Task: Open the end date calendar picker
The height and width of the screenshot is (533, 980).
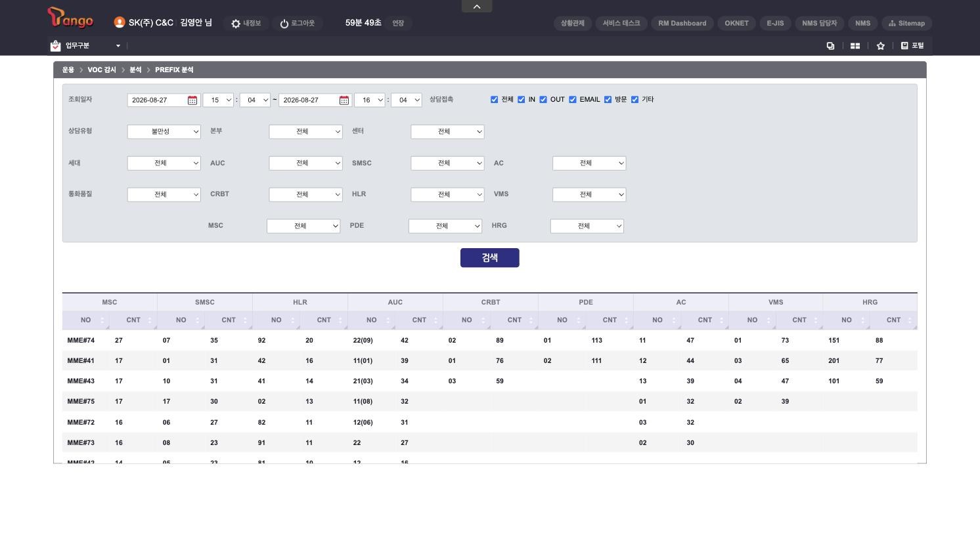Action: 344,100
